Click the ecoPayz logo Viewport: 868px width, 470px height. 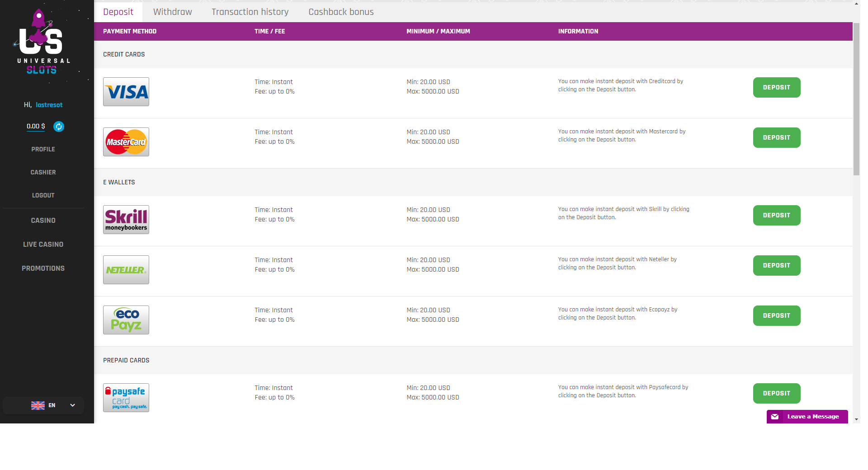click(126, 320)
